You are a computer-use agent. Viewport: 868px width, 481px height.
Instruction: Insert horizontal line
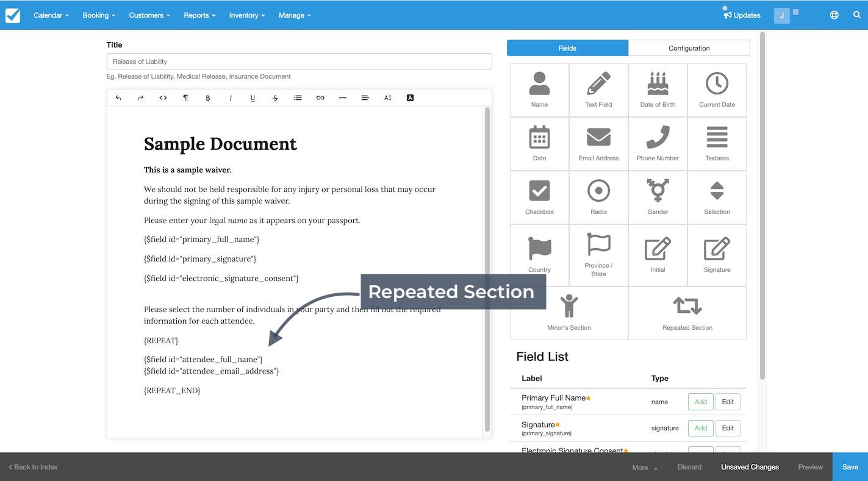pos(343,98)
